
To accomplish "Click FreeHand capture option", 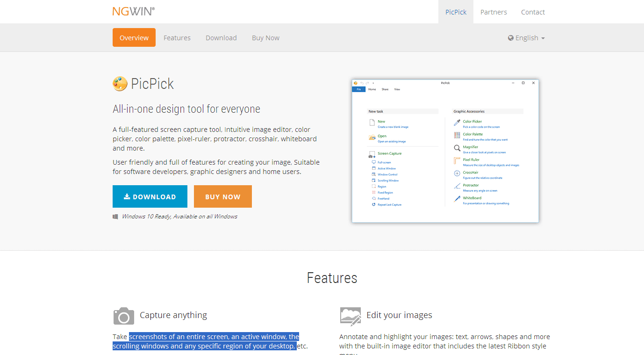I will pyautogui.click(x=380, y=199).
